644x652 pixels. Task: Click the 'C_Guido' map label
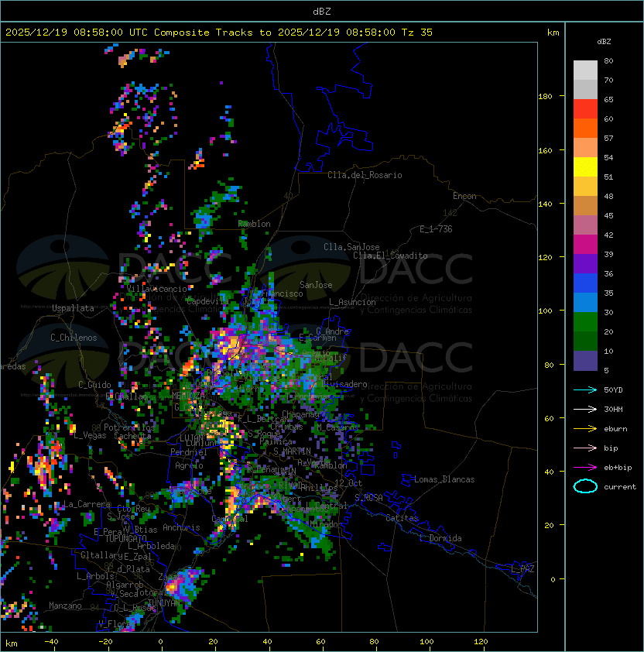click(x=94, y=385)
